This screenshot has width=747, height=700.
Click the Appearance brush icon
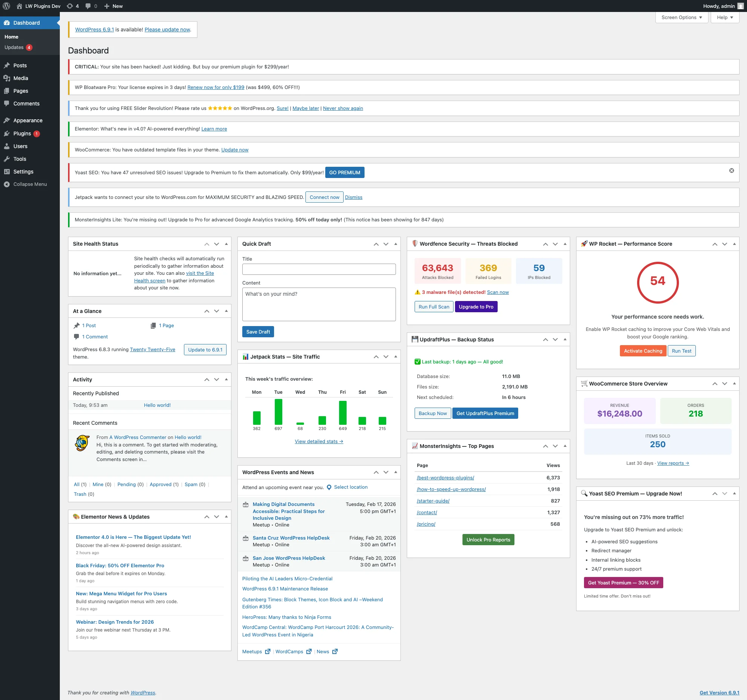7,120
